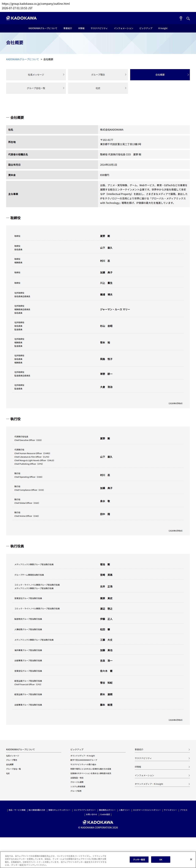Open KADOKAWAグループについて nav menu
The image size is (196, 868).
click(x=43, y=28)
